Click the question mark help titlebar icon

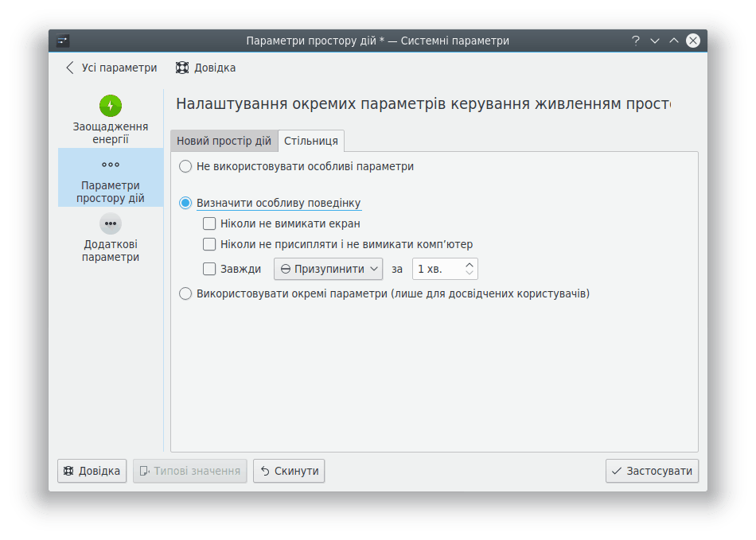pos(636,41)
